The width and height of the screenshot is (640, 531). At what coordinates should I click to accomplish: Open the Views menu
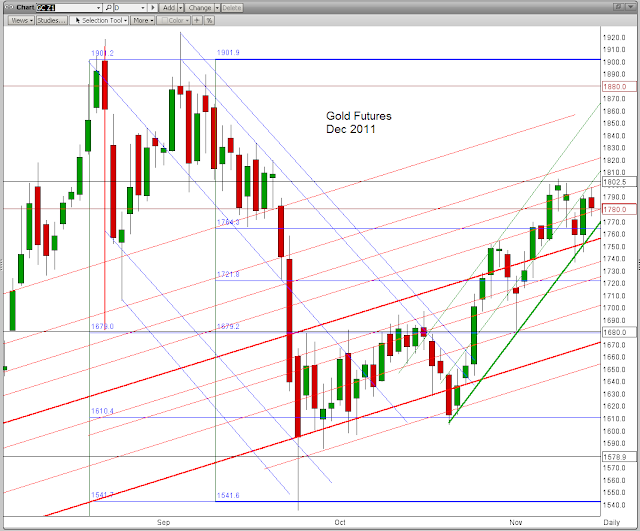pyautogui.click(x=21, y=20)
